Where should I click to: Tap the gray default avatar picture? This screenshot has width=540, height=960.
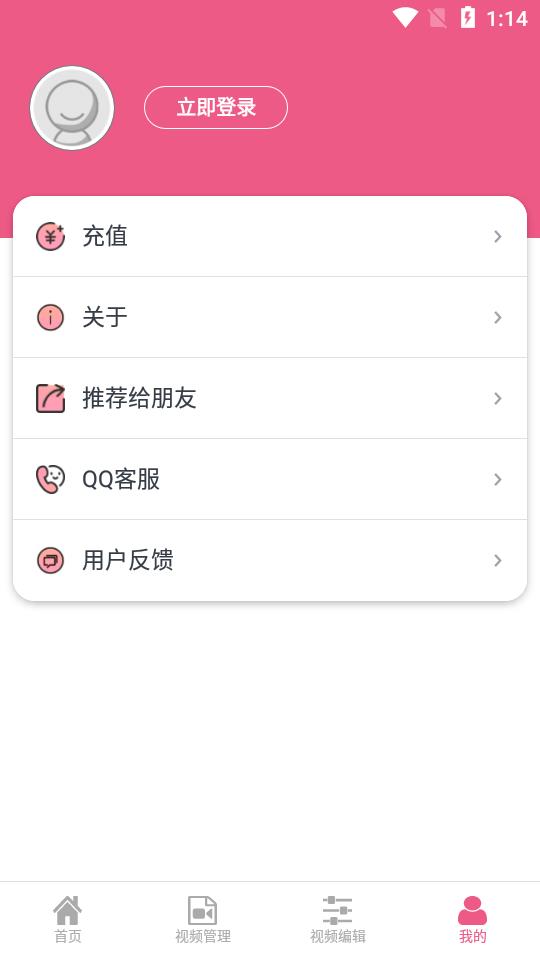[x=72, y=108]
